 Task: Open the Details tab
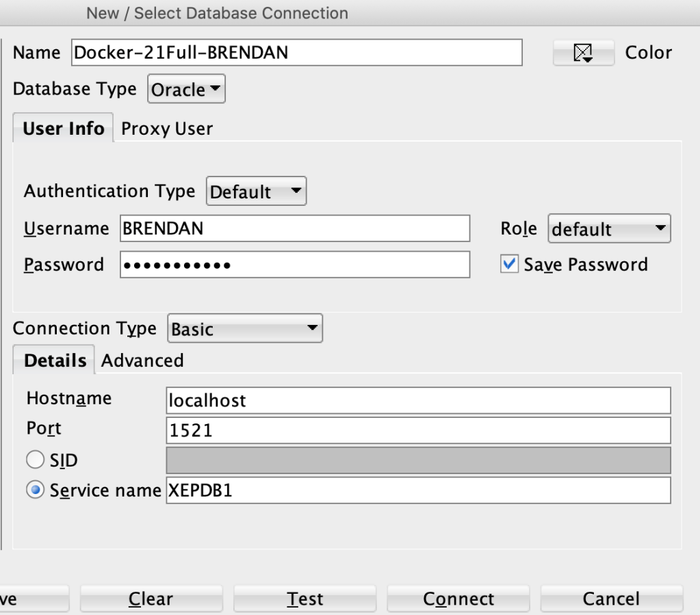[55, 361]
